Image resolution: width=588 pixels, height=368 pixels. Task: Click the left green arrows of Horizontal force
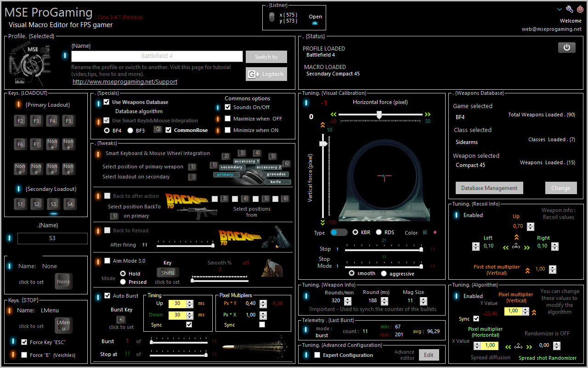(334, 115)
